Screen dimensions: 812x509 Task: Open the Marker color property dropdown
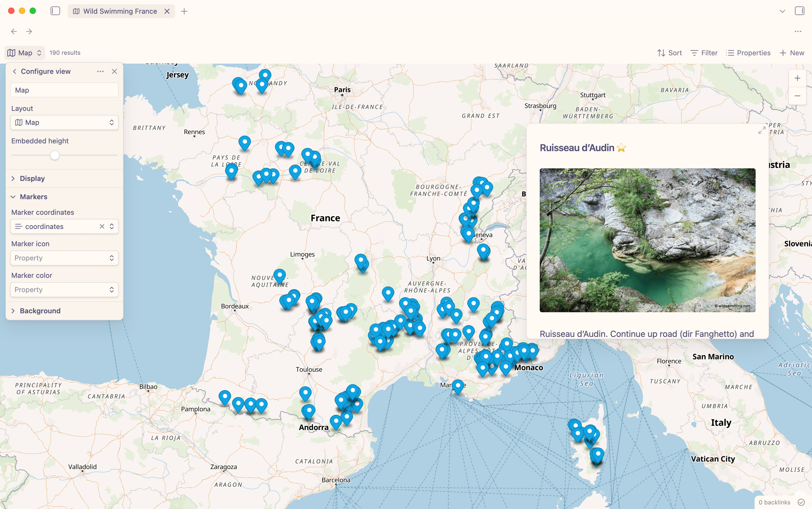pyautogui.click(x=64, y=290)
